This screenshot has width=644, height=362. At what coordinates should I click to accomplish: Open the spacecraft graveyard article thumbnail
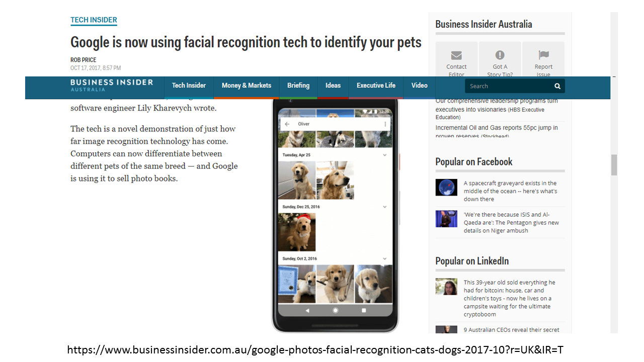446,187
